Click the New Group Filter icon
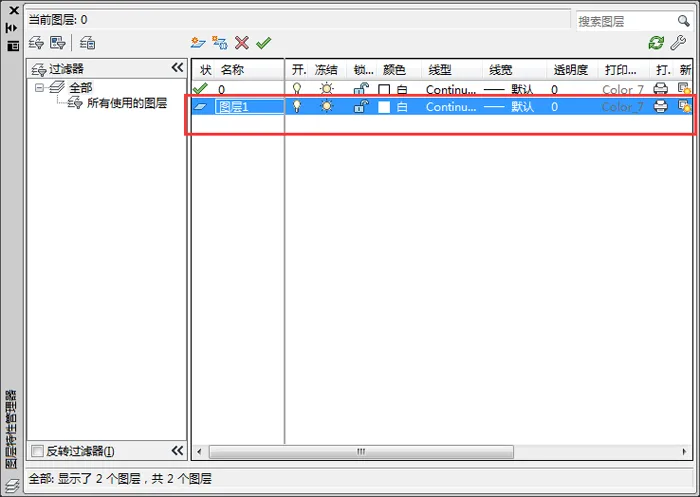 pyautogui.click(x=57, y=43)
